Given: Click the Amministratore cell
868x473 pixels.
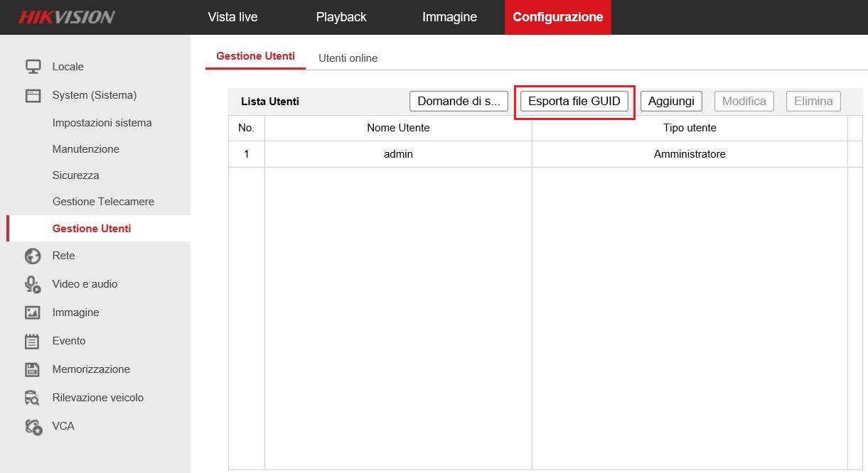Looking at the screenshot, I should (x=690, y=154).
